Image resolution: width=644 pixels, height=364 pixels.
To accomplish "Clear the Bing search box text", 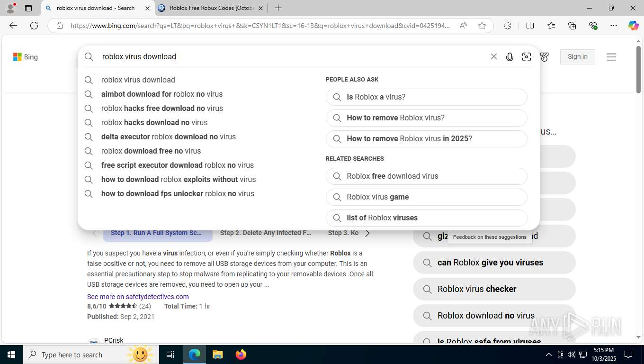I will point(494,56).
